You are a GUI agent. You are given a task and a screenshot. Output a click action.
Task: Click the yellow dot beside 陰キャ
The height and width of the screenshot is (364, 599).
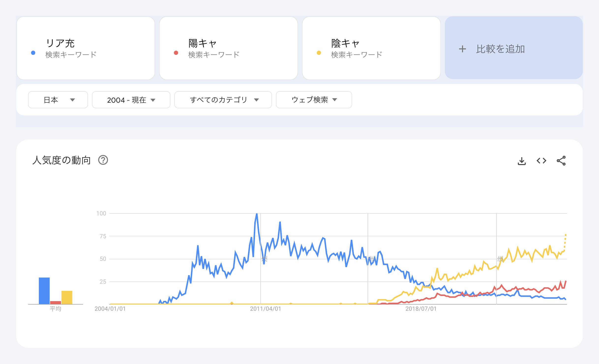[x=319, y=53]
